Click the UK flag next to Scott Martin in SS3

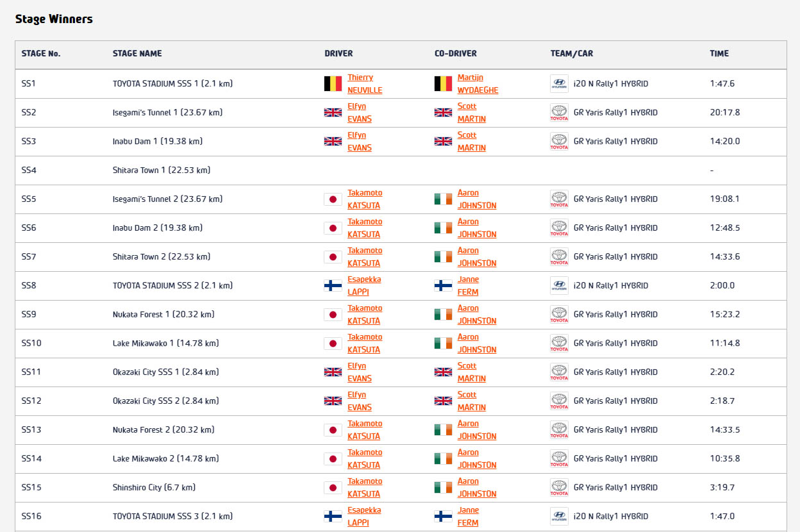coord(443,142)
